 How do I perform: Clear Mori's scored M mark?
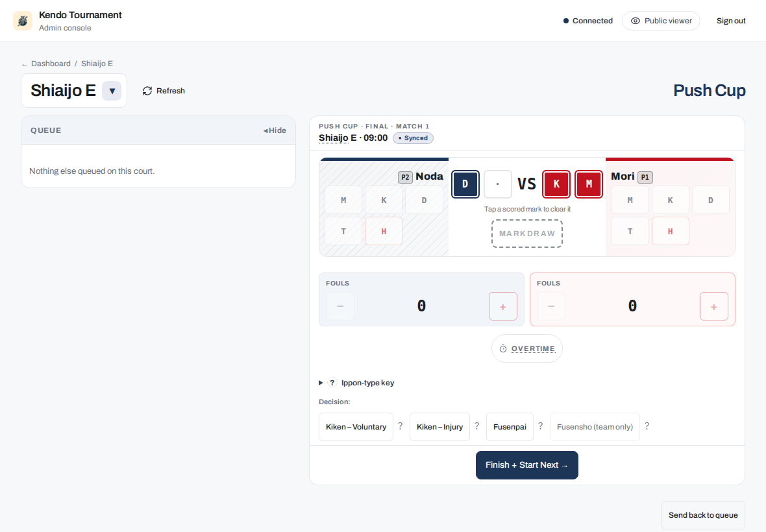pyautogui.click(x=589, y=184)
